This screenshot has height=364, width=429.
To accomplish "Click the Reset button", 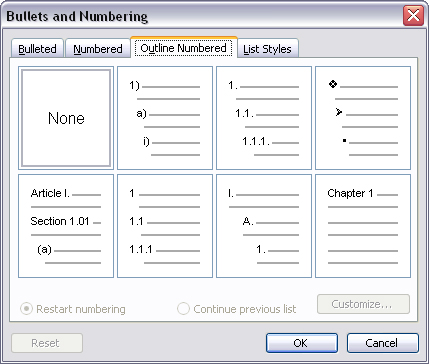I will click(x=47, y=343).
